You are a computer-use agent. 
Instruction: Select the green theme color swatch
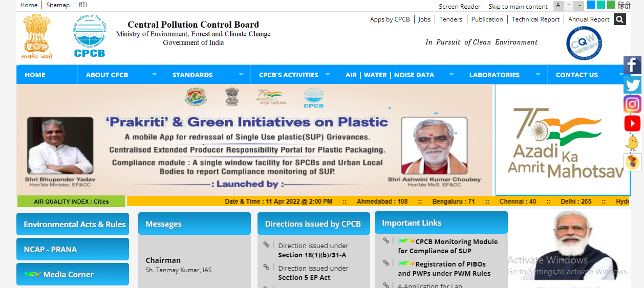[x=611, y=5]
